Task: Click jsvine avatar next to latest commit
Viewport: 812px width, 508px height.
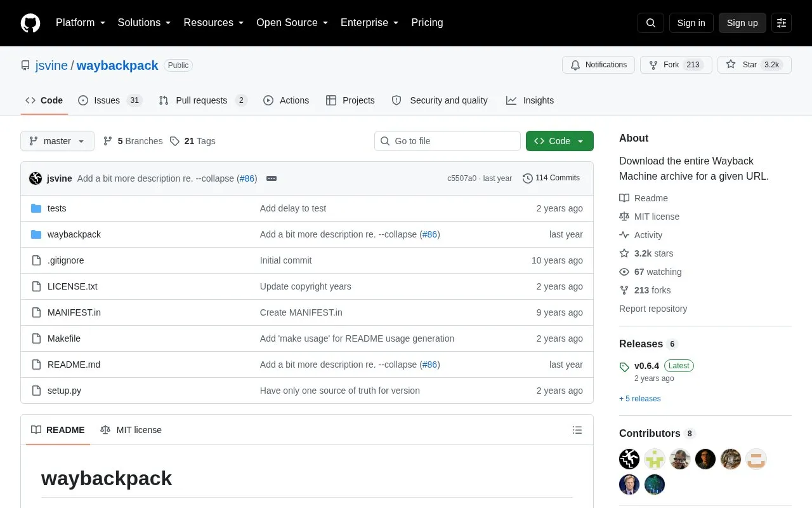Action: (x=36, y=178)
